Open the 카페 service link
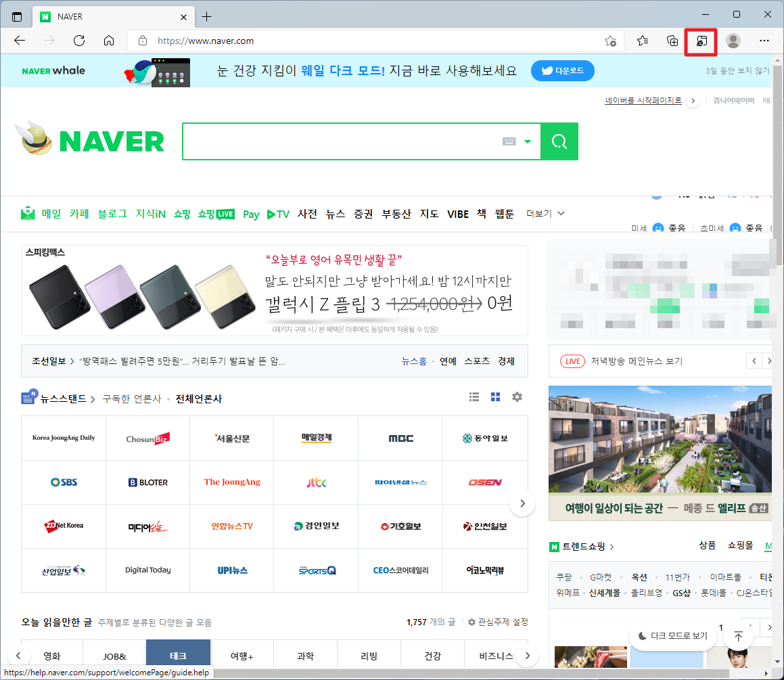 [79, 214]
